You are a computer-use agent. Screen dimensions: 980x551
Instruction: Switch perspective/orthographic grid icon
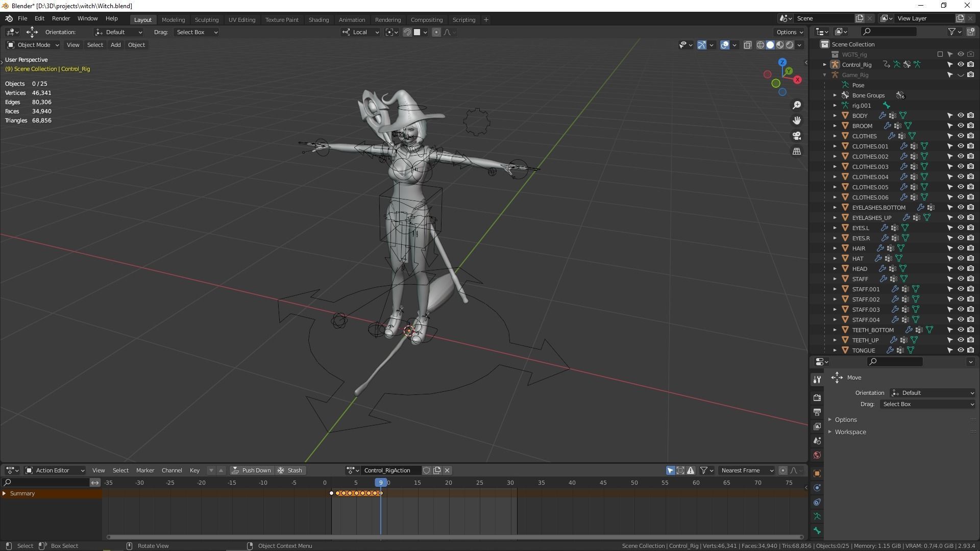pos(797,152)
